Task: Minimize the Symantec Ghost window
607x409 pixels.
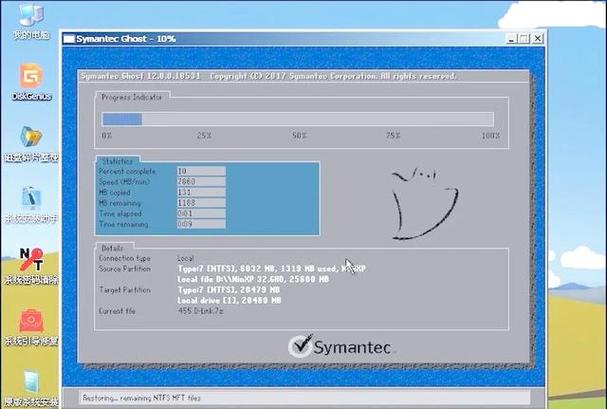Action: coord(510,38)
